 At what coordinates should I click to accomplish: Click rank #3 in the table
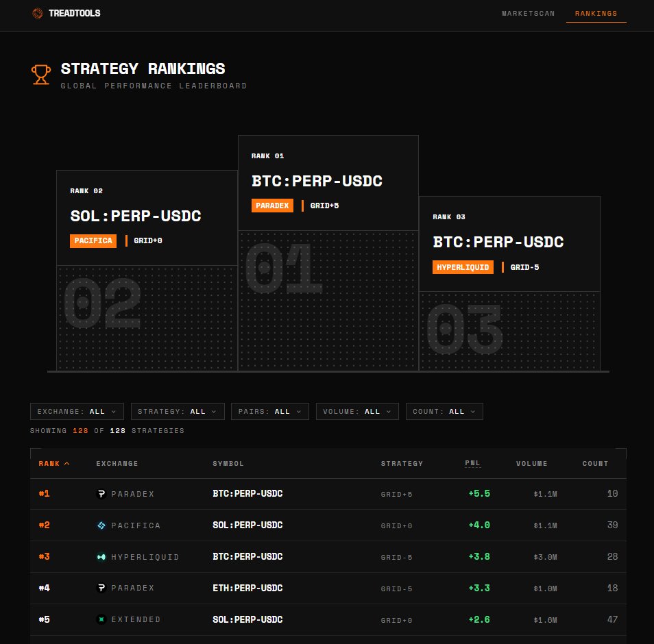(44, 556)
